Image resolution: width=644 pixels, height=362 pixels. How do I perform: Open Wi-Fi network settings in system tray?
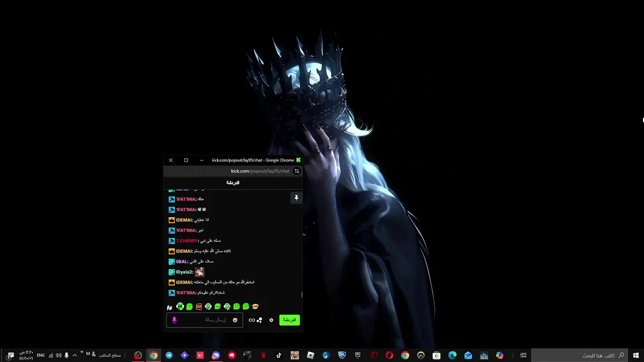pos(51,355)
